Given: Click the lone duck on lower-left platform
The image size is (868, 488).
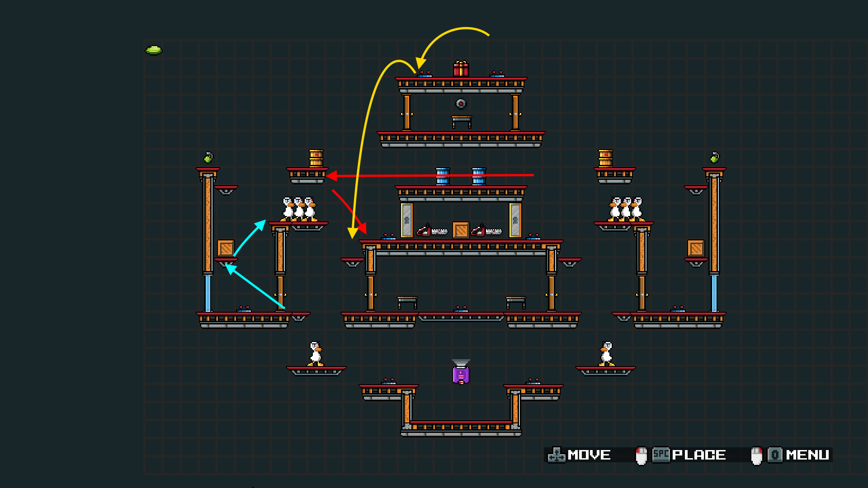Looking at the screenshot, I should pyautogui.click(x=316, y=354).
